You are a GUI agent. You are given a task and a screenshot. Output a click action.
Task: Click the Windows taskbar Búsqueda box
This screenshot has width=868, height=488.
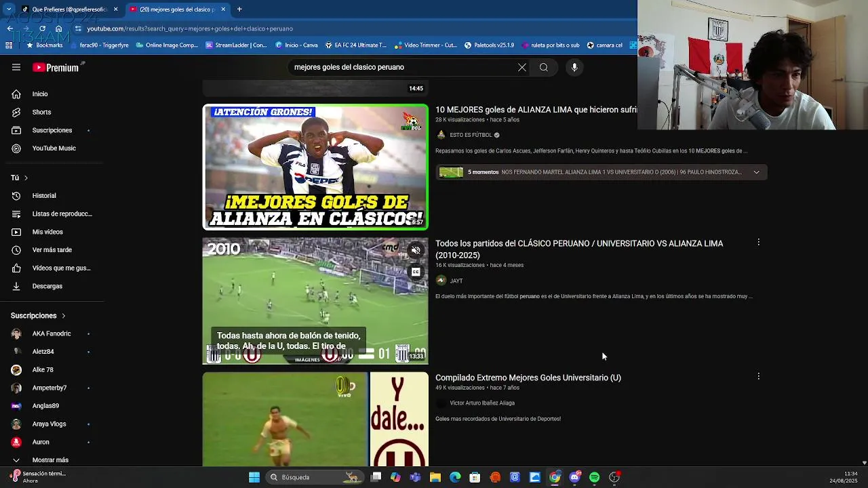313,477
